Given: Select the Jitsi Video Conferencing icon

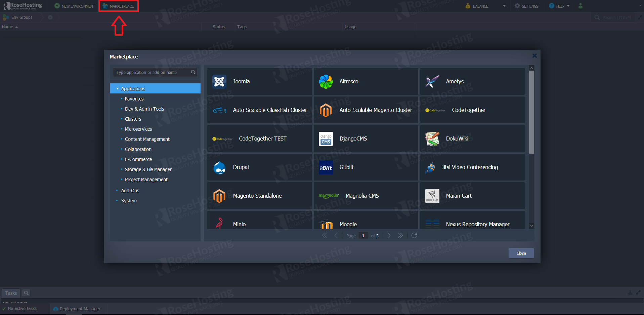Looking at the screenshot, I should pos(430,167).
